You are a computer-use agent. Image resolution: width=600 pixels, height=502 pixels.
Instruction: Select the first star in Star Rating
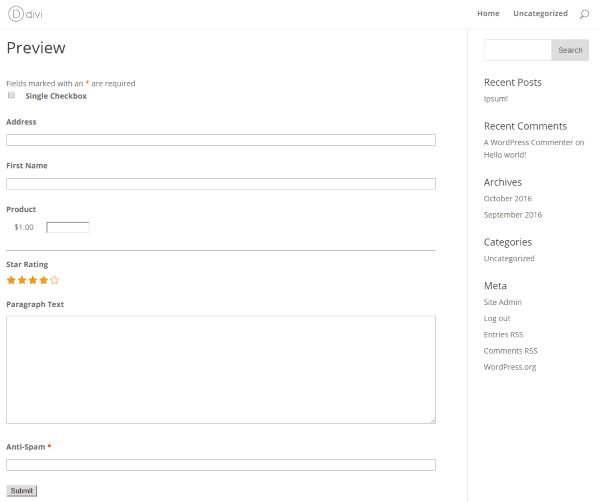pyautogui.click(x=11, y=281)
